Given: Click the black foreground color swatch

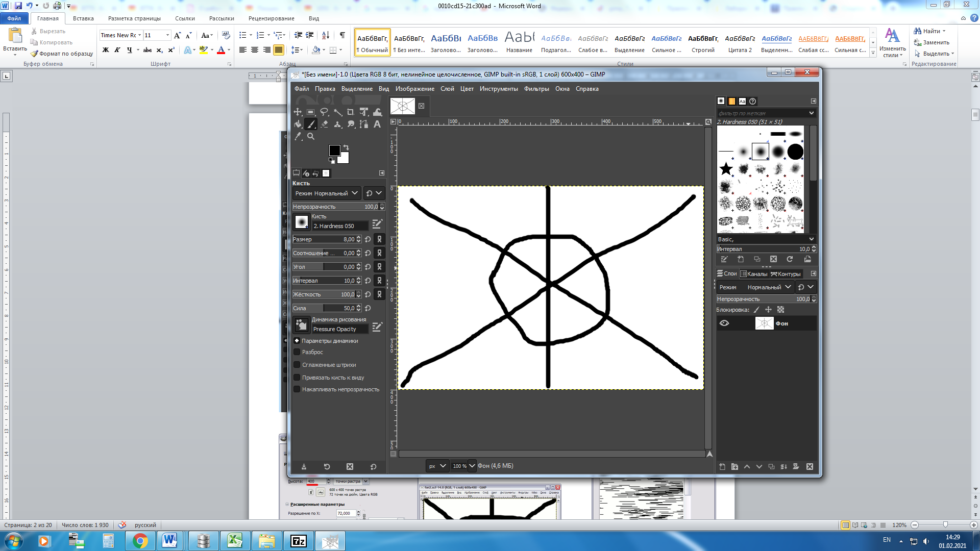Looking at the screenshot, I should pyautogui.click(x=334, y=150).
